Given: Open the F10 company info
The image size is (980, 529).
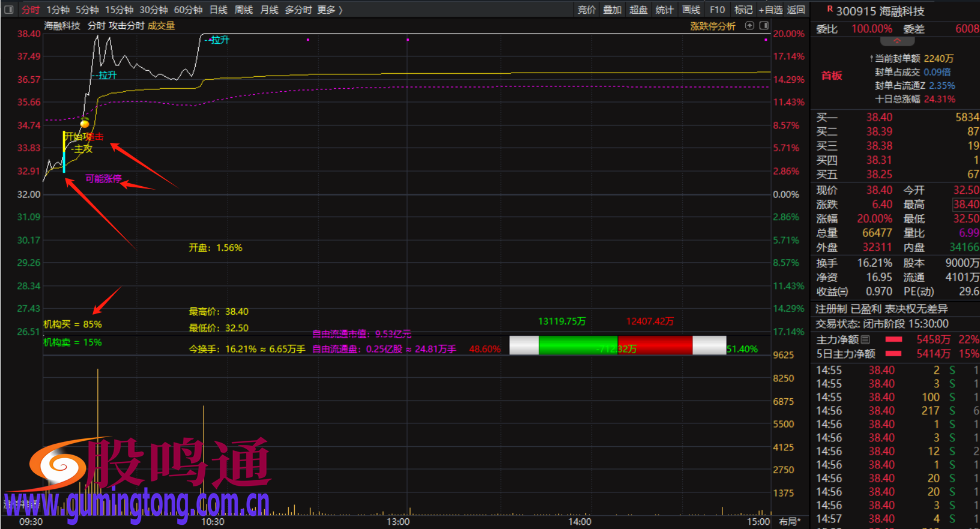Looking at the screenshot, I should pos(717,10).
